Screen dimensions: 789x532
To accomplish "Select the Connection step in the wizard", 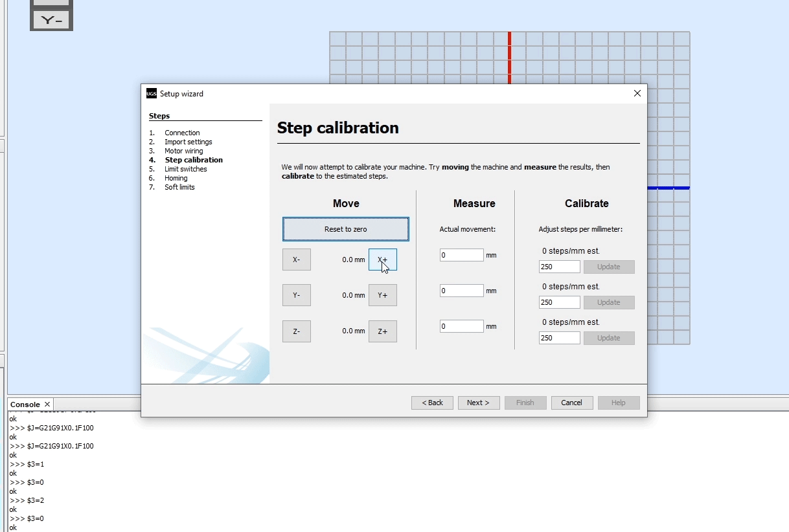I will 182,132.
